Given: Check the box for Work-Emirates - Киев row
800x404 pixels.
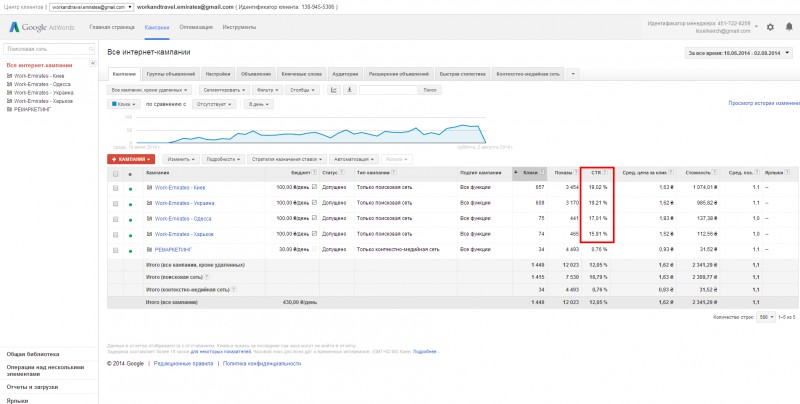Looking at the screenshot, I should tap(115, 187).
